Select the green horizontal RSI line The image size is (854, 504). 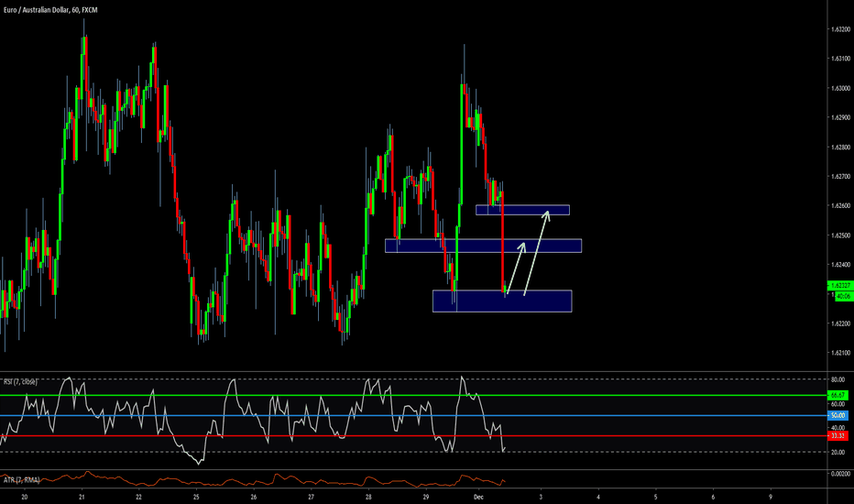coord(413,395)
